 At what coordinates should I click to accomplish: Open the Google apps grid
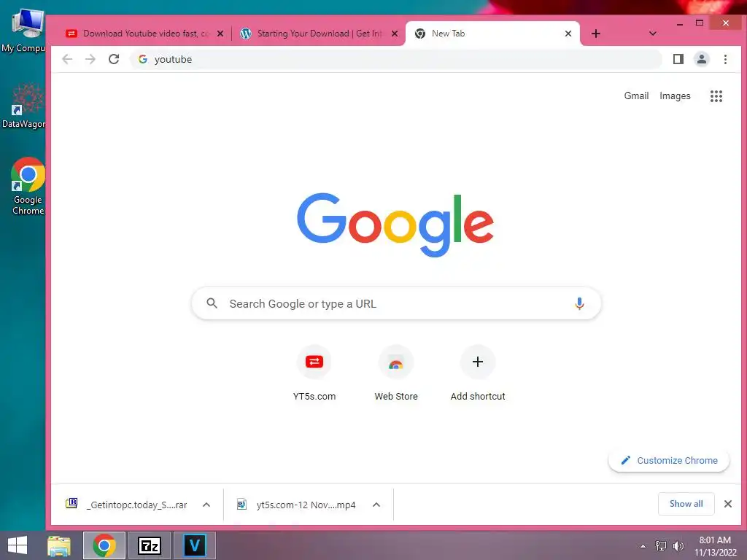pos(716,96)
